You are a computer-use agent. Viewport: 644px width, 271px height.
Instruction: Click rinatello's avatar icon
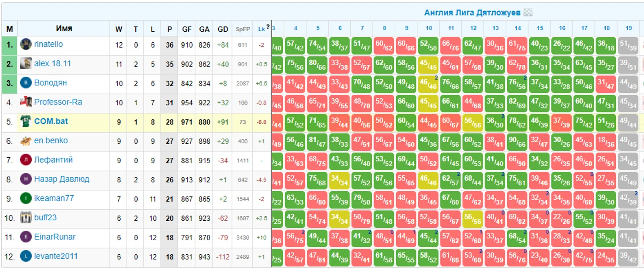pyautogui.click(x=26, y=45)
